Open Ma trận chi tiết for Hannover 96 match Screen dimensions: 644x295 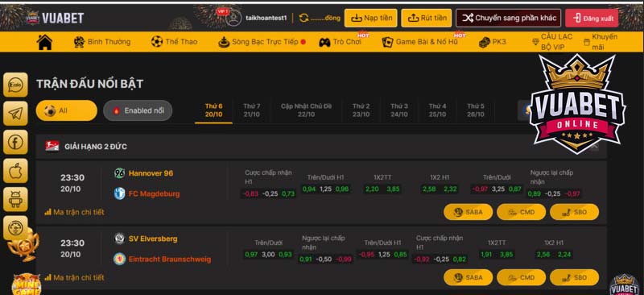coord(74,212)
